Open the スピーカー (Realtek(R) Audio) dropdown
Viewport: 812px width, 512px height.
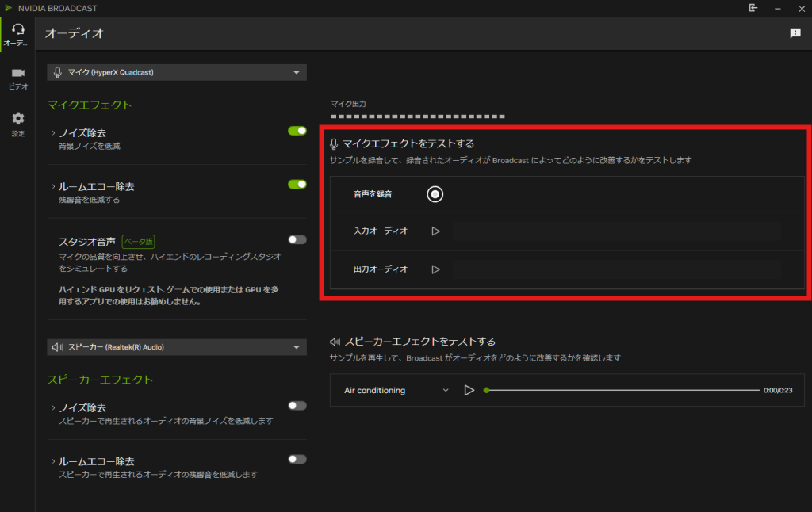coord(177,347)
